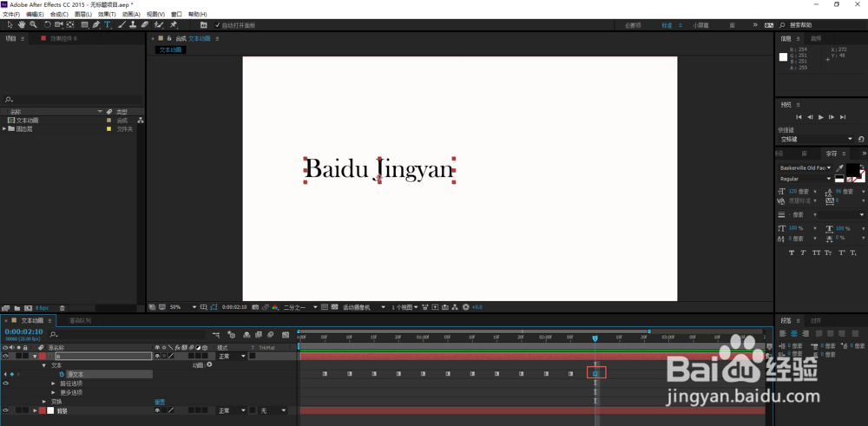The height and width of the screenshot is (426, 868).
Task: Click the snapshot camera icon below the viewer
Action: [x=255, y=306]
